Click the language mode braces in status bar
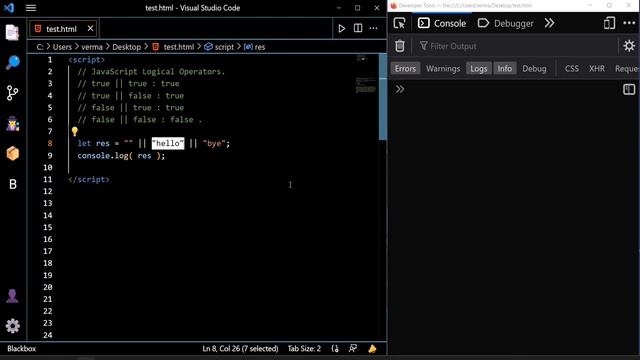The width and height of the screenshot is (640, 360). pos(335,349)
